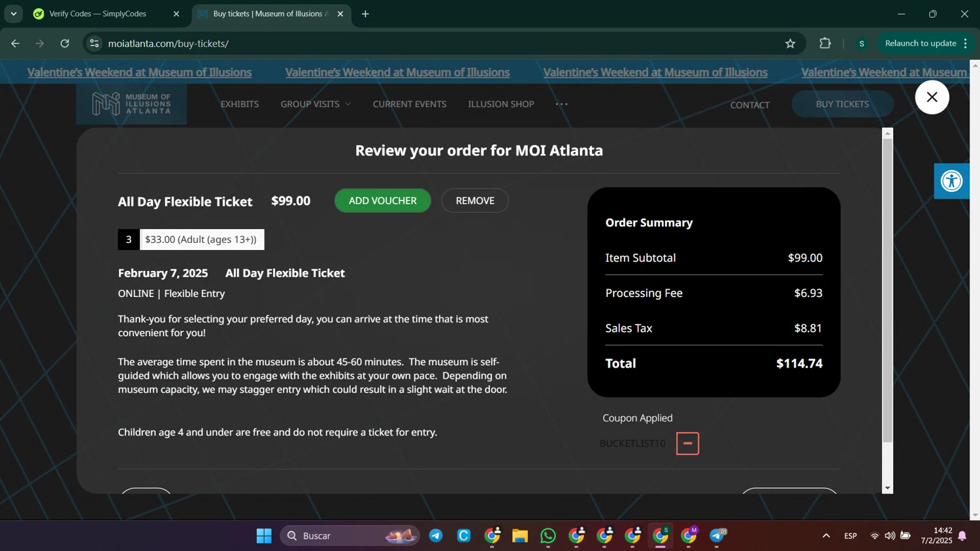Open the CONTACT menu link
This screenshot has width=980, height=551.
point(750,105)
